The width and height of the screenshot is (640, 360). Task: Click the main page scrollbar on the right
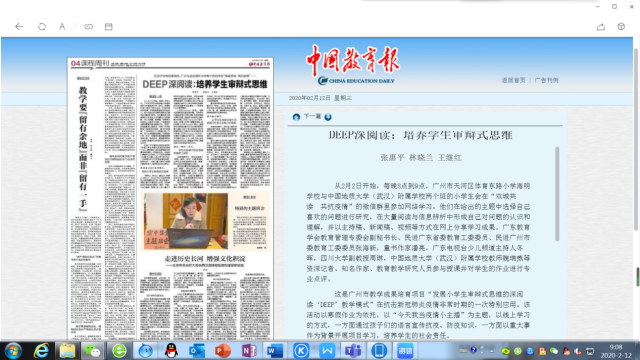636,139
